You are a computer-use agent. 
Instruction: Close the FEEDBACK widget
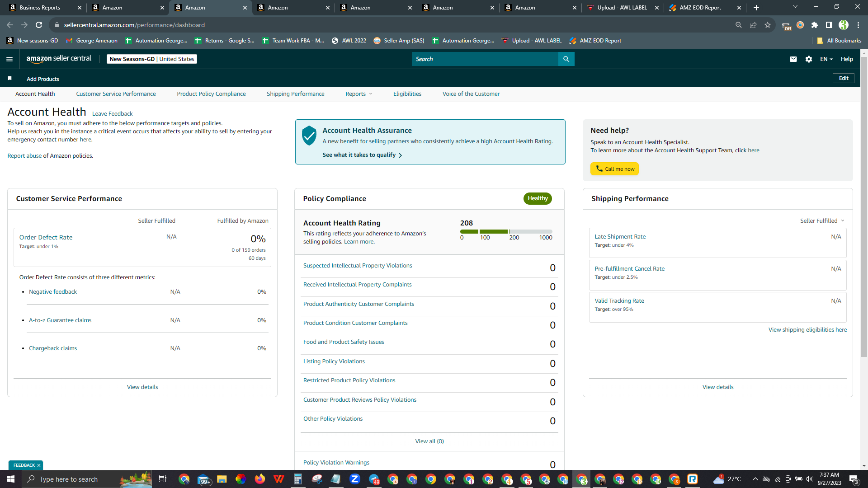(x=39, y=465)
